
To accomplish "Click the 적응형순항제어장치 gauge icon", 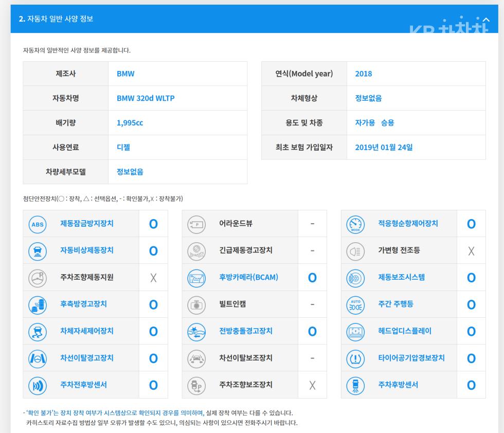I will 355,224.
